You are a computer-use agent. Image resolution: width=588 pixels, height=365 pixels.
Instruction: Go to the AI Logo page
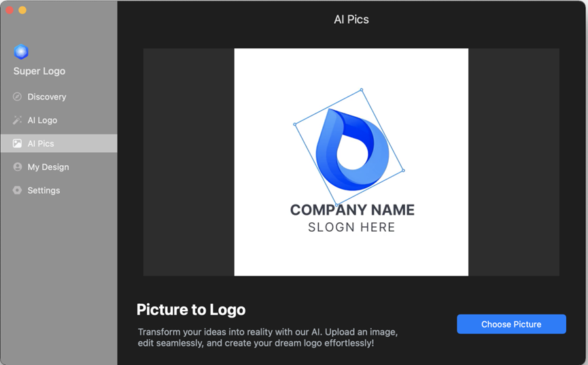coord(59,120)
